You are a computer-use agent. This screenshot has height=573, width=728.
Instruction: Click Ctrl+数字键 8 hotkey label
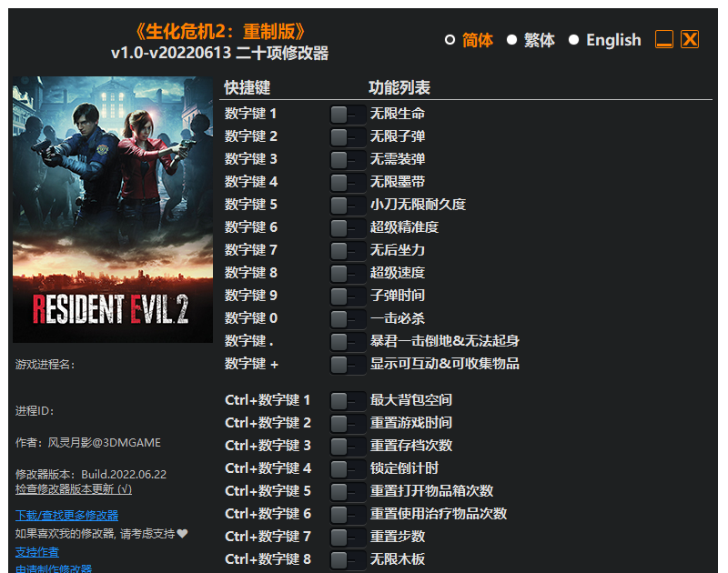pos(268,559)
